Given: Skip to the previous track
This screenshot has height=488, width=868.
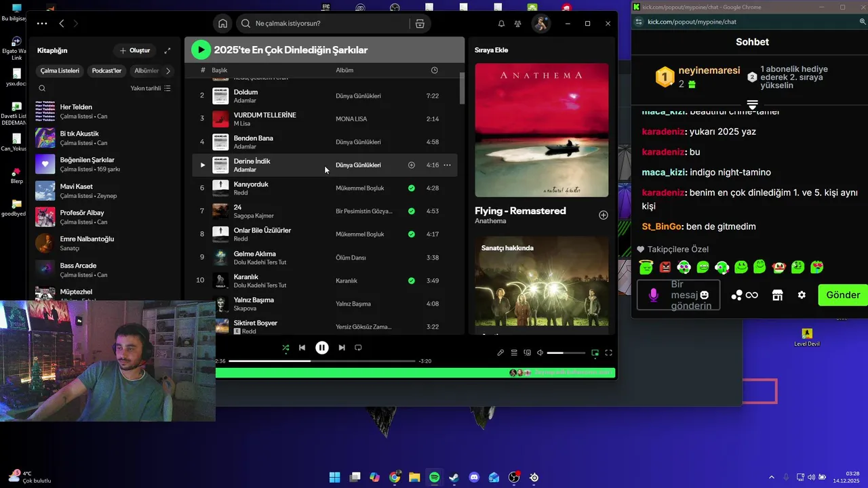Looking at the screenshot, I should coord(302,348).
